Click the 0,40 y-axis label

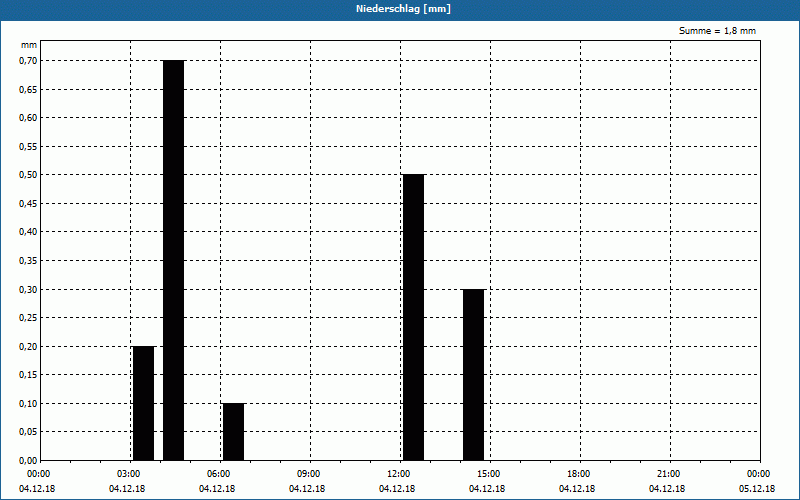[x=28, y=232]
